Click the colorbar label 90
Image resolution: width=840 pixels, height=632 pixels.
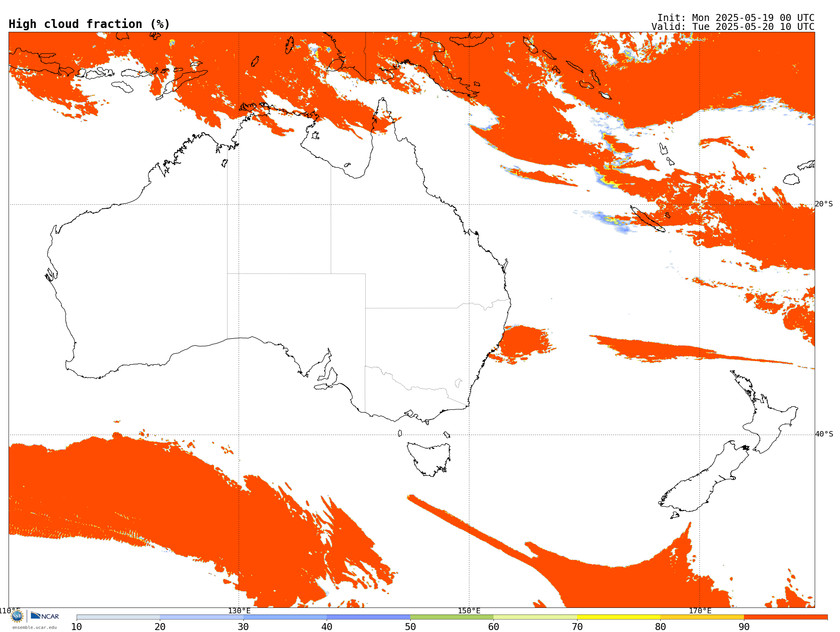click(744, 627)
